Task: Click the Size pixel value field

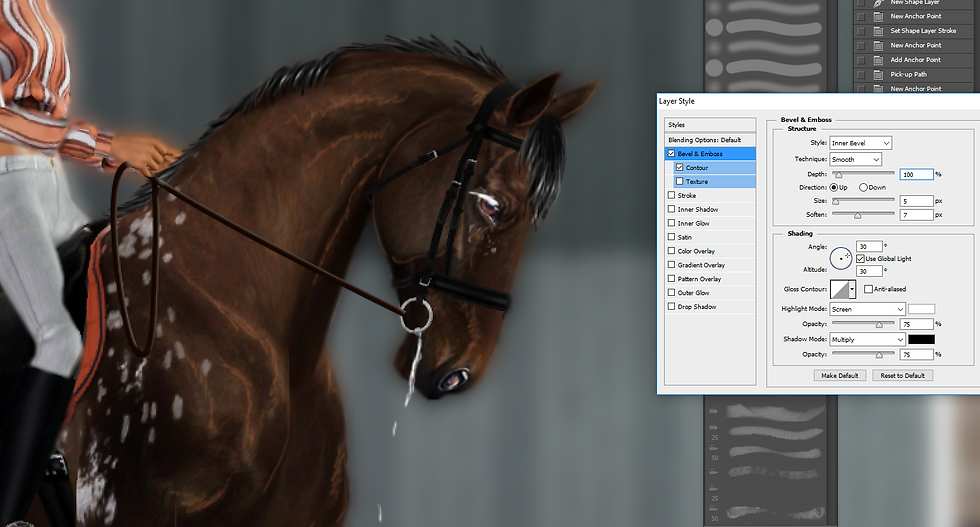Action: [x=916, y=201]
